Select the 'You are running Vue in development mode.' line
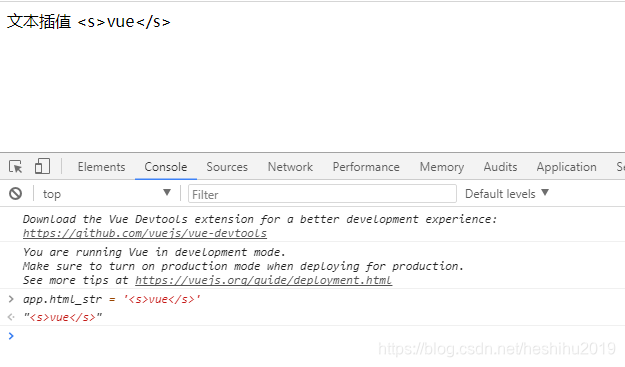 click(154, 252)
